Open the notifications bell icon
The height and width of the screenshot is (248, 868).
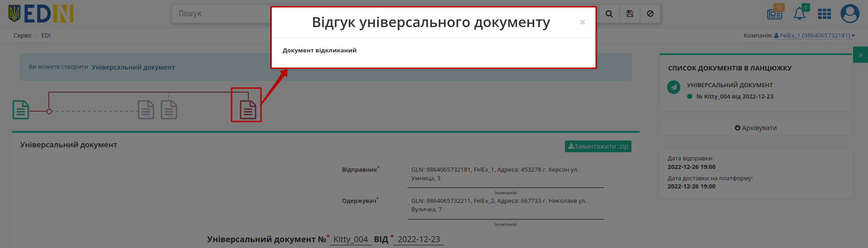pyautogui.click(x=800, y=14)
